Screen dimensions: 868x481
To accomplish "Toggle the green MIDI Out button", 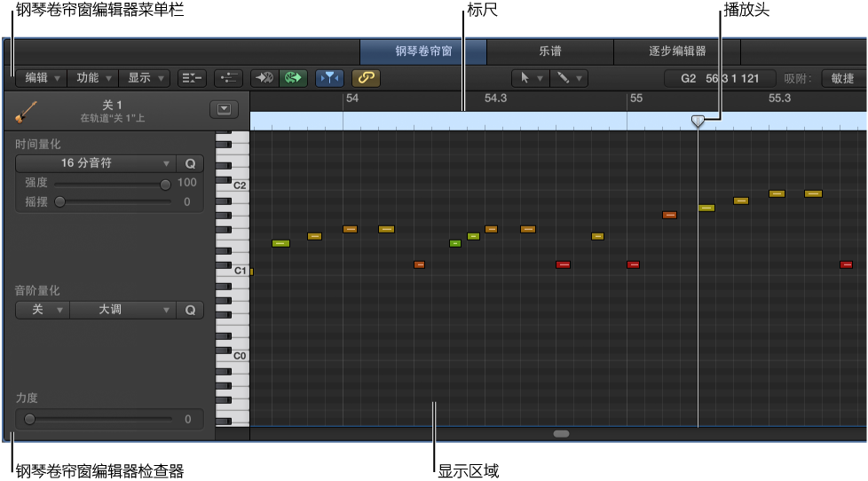I will (x=293, y=78).
